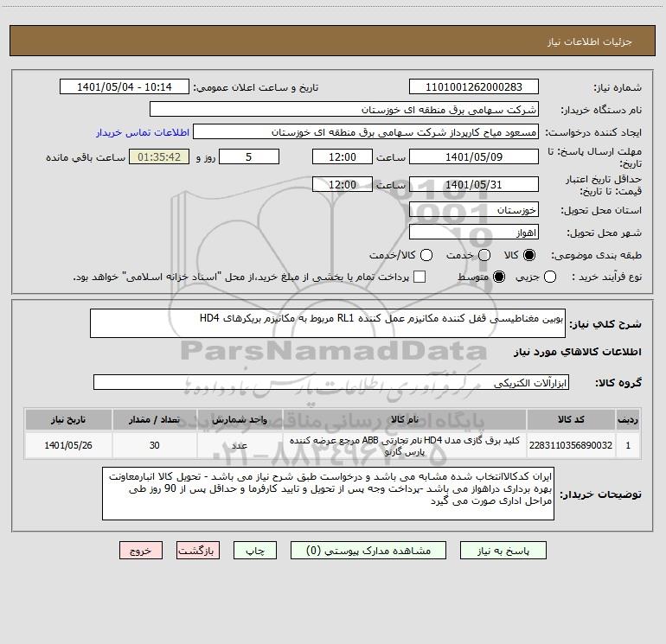Viewport: 666px width, 644px height.
Task: Click the ابزارآلات الکتریکی goods group field
Action: 331,382
